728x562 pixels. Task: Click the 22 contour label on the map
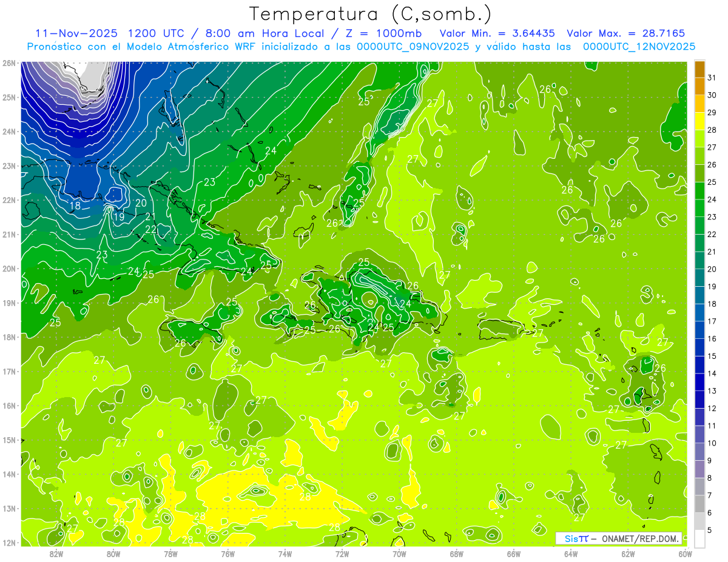(x=151, y=229)
